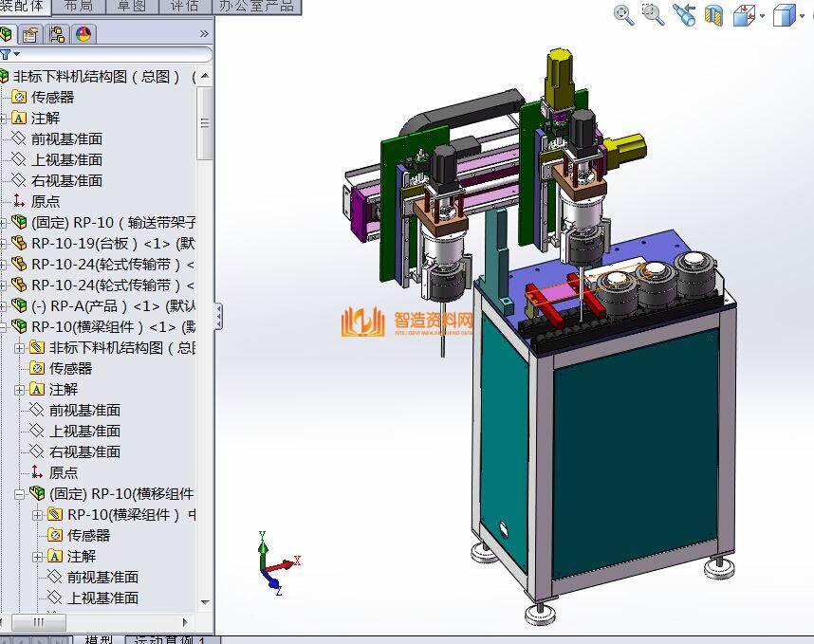Switch to the 布局 ribbon tab
This screenshot has height=644, width=814.
coord(79,6)
